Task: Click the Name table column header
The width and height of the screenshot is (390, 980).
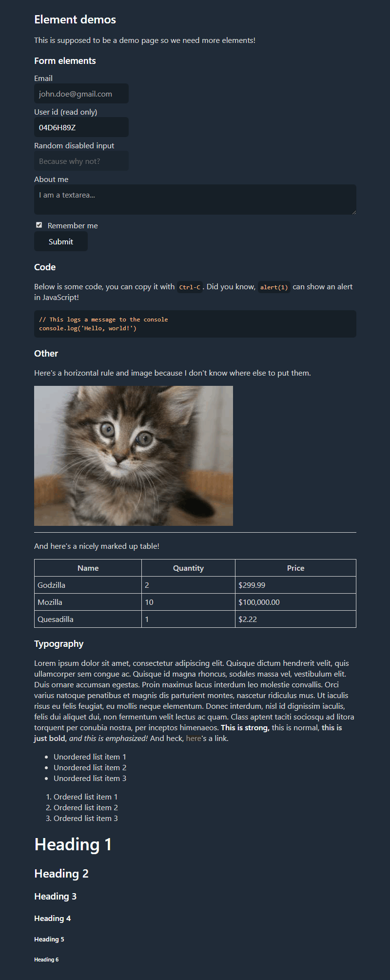Action: [88, 568]
